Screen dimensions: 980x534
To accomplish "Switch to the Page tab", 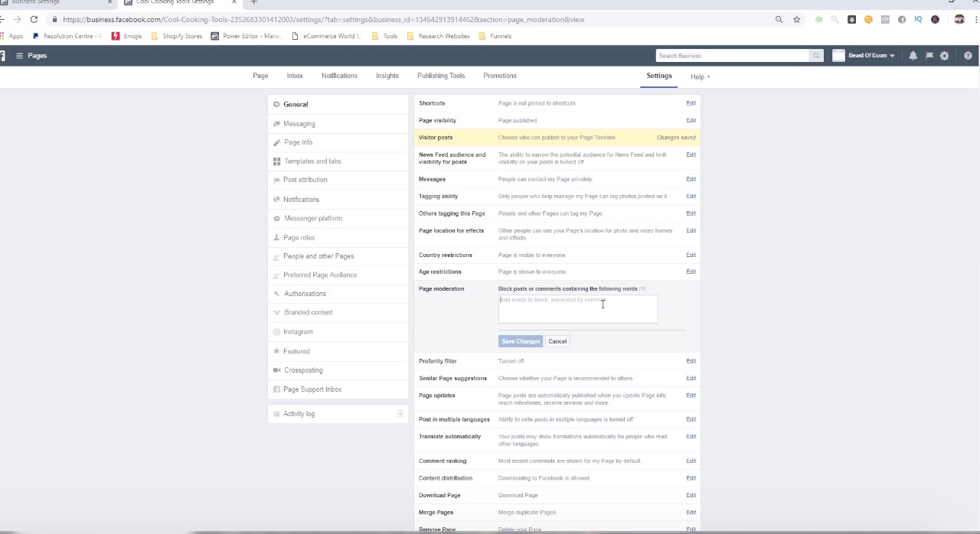I will pyautogui.click(x=260, y=76).
